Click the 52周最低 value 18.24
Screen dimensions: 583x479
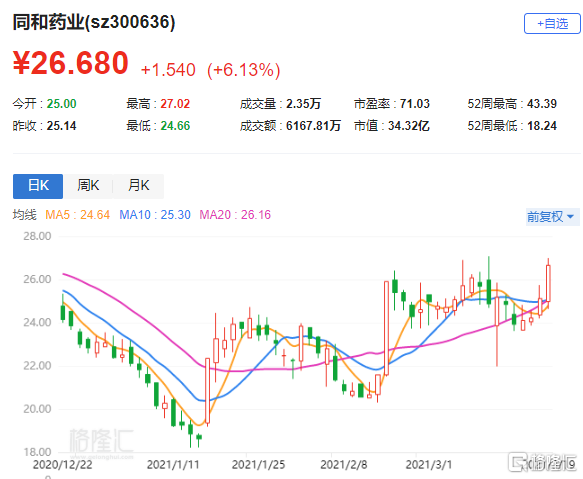click(542, 126)
